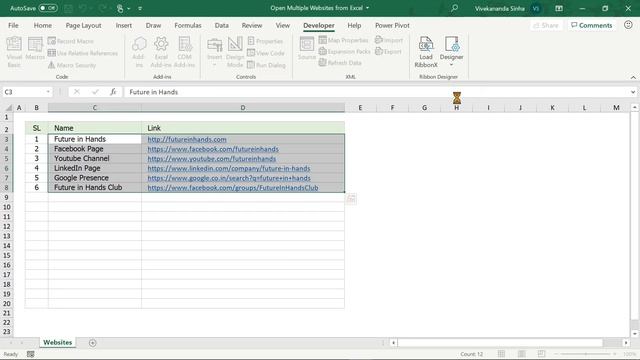Open Expansion Packs
Viewport: 640px width, 360px height.
pos(344,51)
